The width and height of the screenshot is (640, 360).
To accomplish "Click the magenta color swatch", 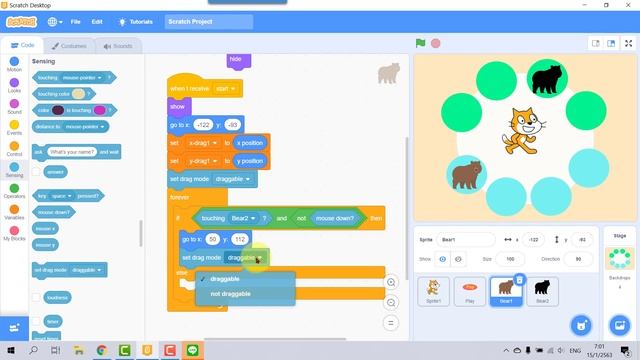I will tap(100, 110).
